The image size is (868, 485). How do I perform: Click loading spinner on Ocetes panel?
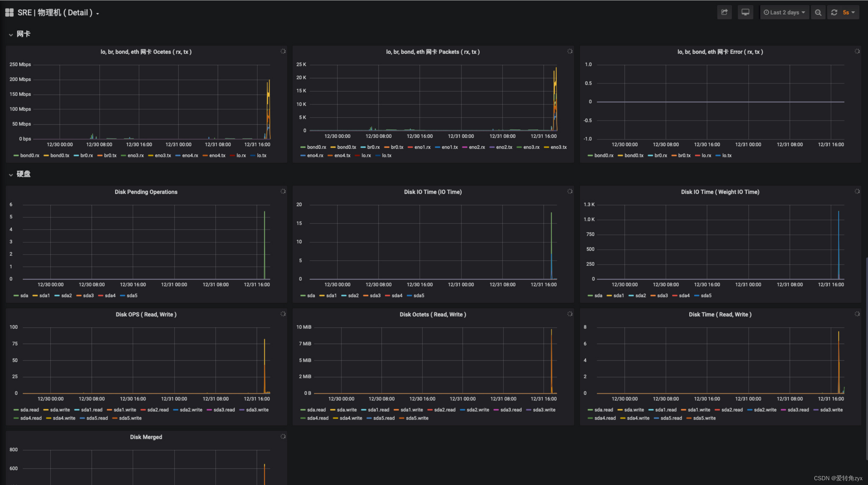[x=283, y=51]
